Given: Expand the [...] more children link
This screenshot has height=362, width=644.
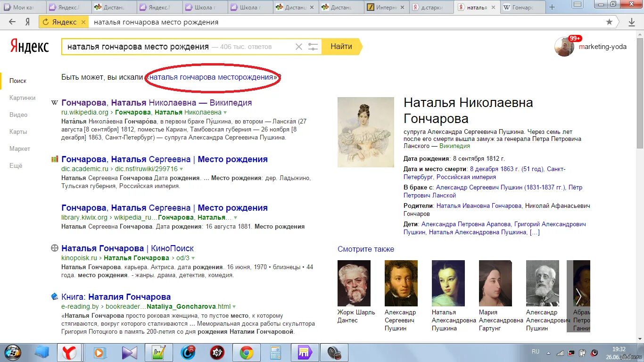Looking at the screenshot, I should (535, 232).
